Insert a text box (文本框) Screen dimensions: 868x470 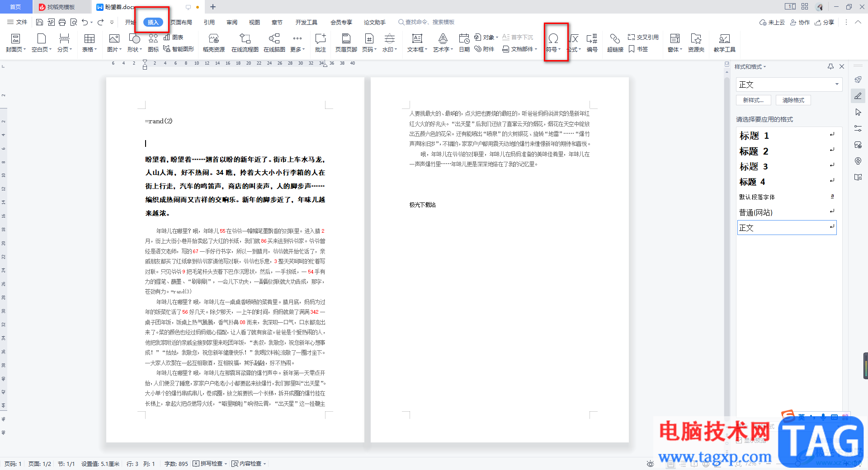(417, 43)
